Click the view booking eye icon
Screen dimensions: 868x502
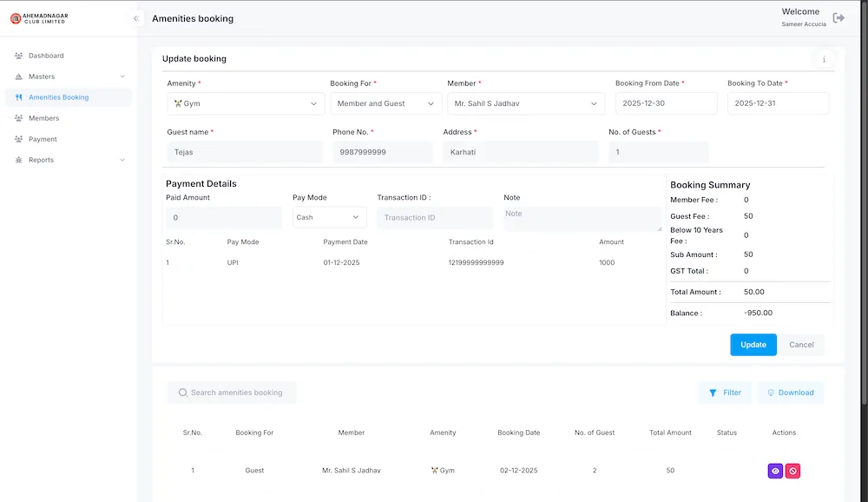(775, 471)
